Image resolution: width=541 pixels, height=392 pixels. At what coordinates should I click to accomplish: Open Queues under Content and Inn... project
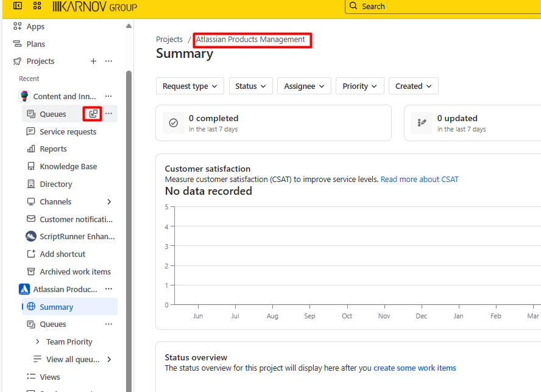coord(53,114)
